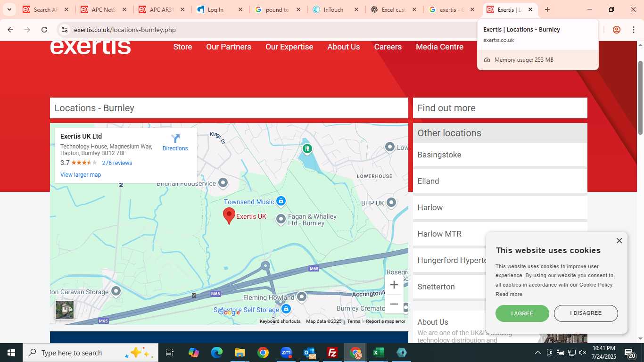The height and width of the screenshot is (362, 644).
Task: Click Safestore Self Storage map marker
Action: (286, 309)
